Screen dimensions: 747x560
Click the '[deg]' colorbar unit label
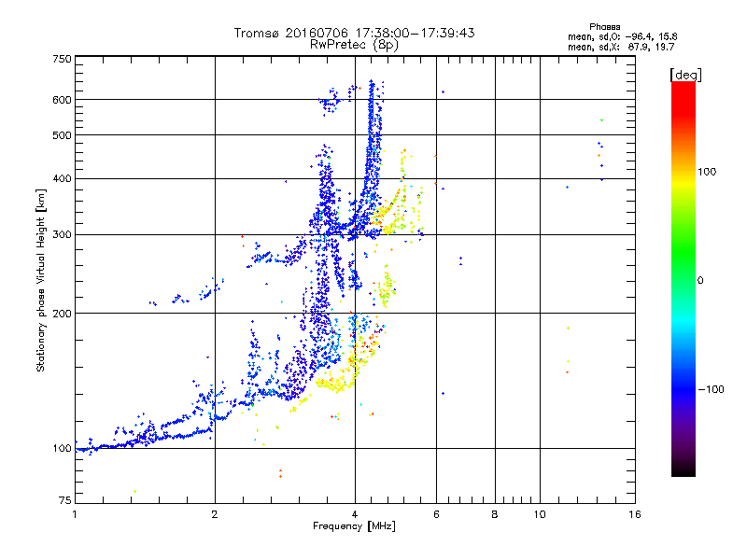(x=685, y=75)
